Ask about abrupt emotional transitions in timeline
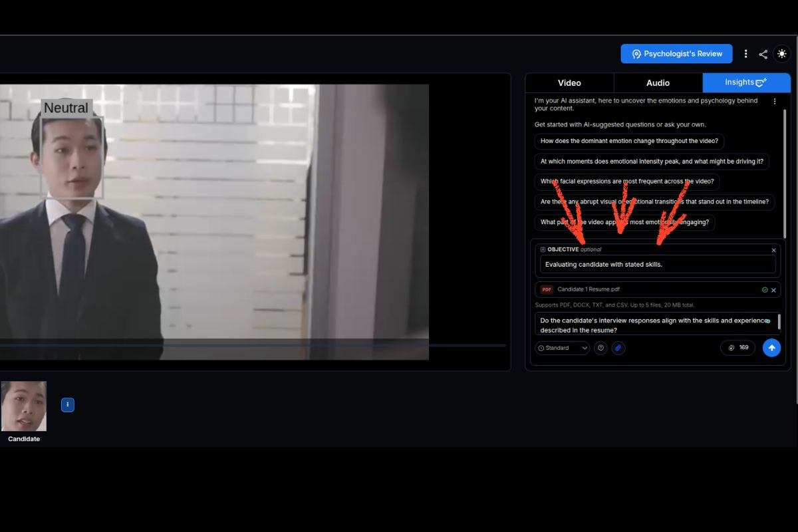The image size is (798, 532). 654,201
